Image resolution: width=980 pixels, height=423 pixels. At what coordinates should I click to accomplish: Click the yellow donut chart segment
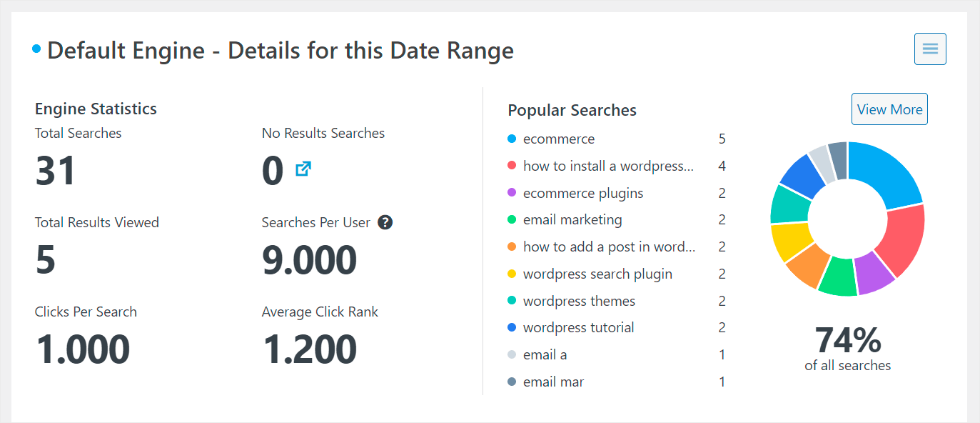[x=789, y=241]
